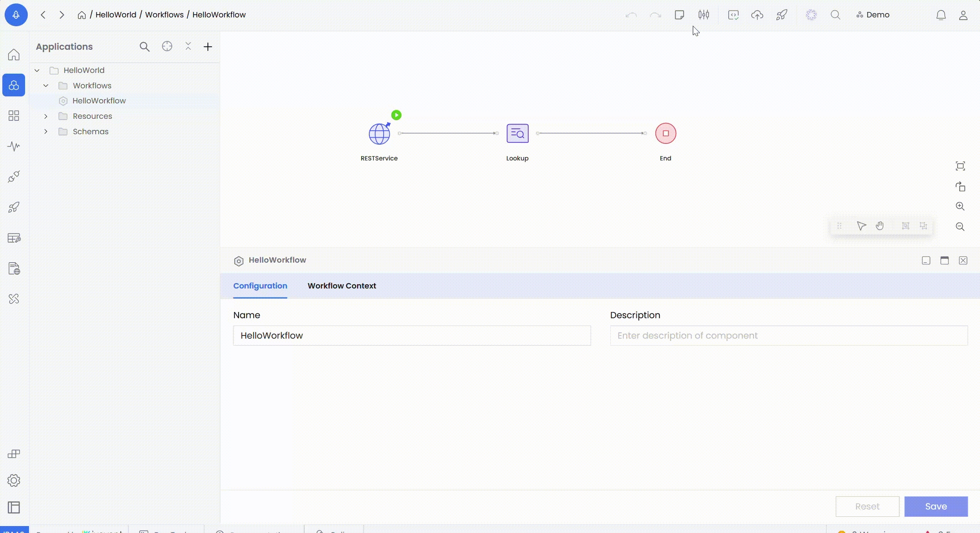
Task: Collapse the HelloWorld folder
Action: coord(37,70)
